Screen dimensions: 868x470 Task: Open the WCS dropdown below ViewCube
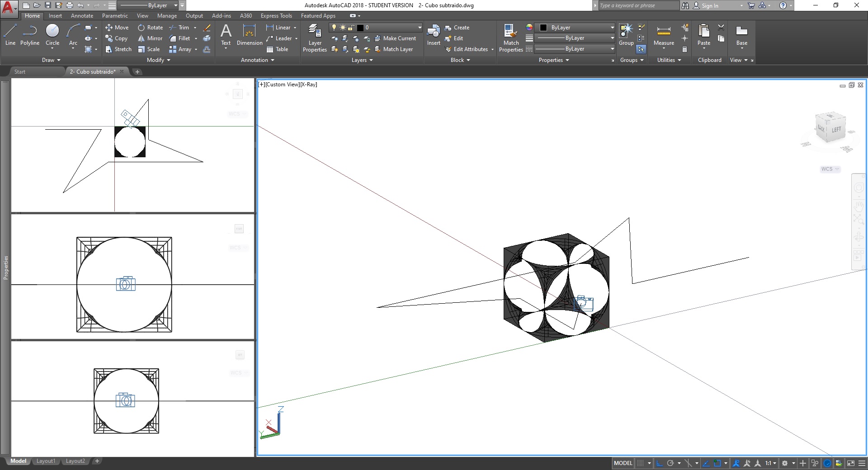(830, 169)
